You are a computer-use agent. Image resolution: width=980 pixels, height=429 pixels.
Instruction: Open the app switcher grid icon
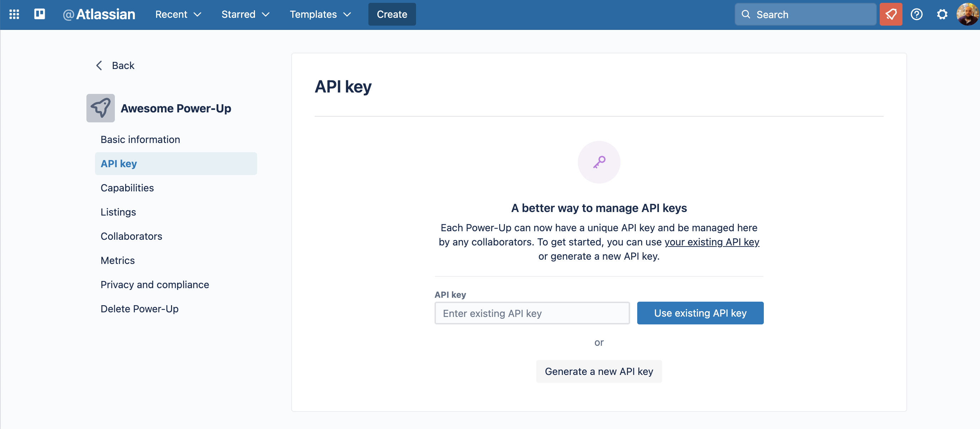tap(14, 15)
